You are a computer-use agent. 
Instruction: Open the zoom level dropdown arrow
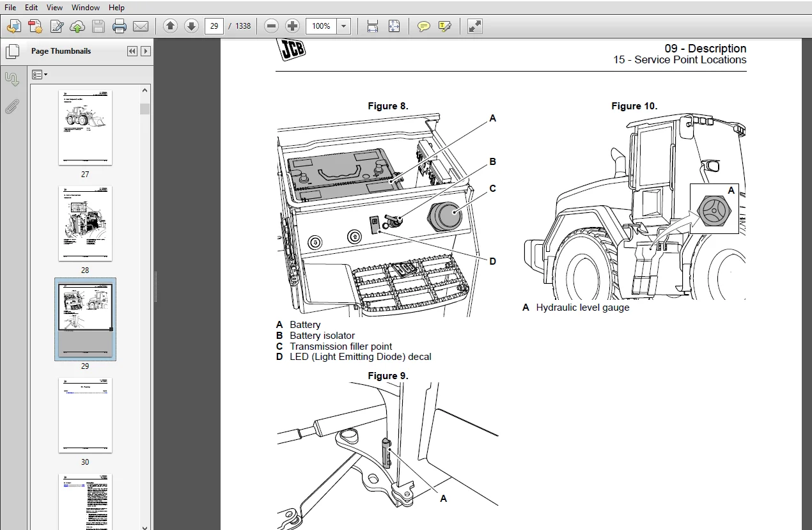pyautogui.click(x=344, y=26)
